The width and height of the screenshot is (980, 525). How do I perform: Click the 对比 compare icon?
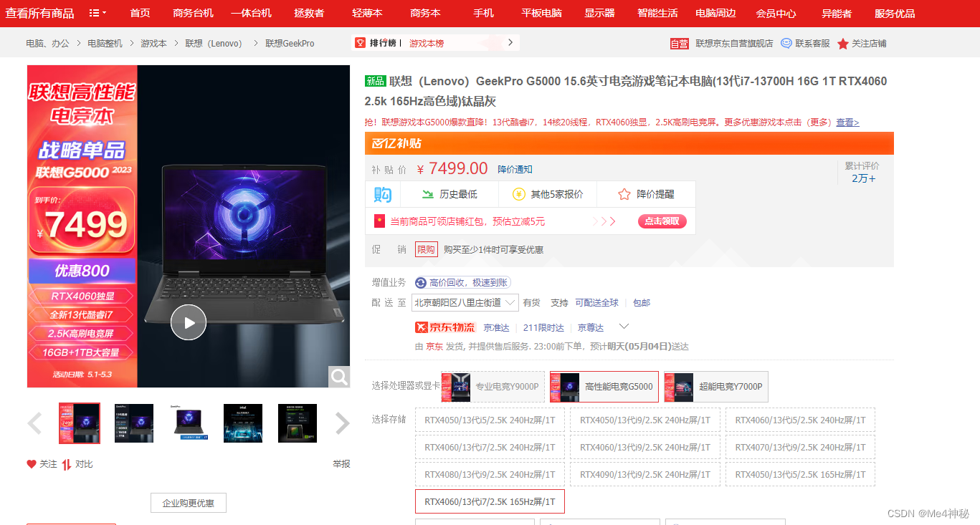point(67,464)
